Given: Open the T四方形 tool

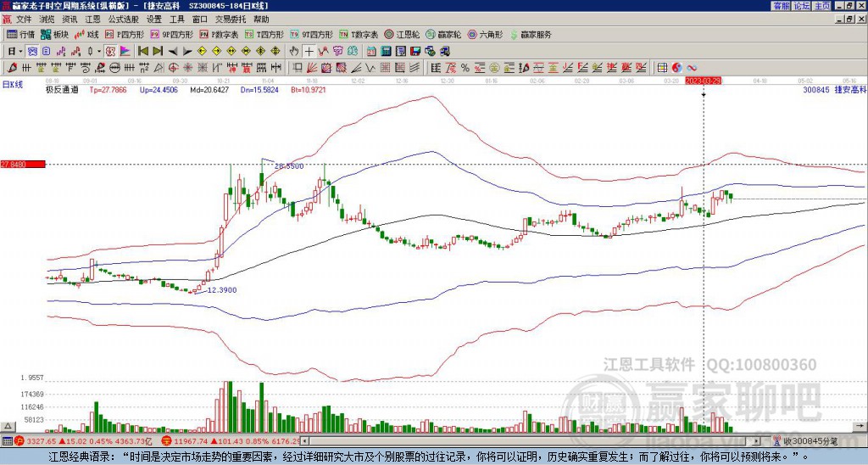Looking at the screenshot, I should point(264,34).
